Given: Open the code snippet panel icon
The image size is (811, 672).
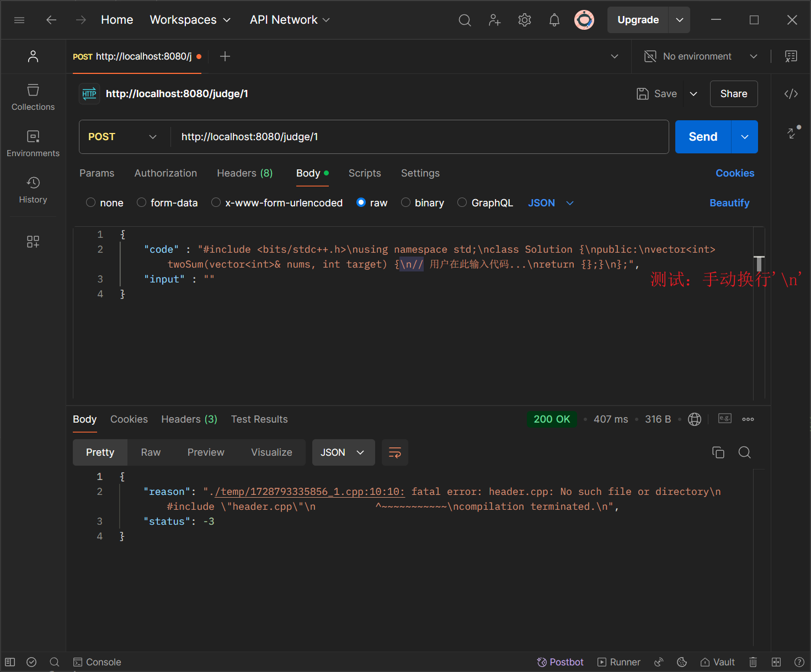Looking at the screenshot, I should point(791,94).
